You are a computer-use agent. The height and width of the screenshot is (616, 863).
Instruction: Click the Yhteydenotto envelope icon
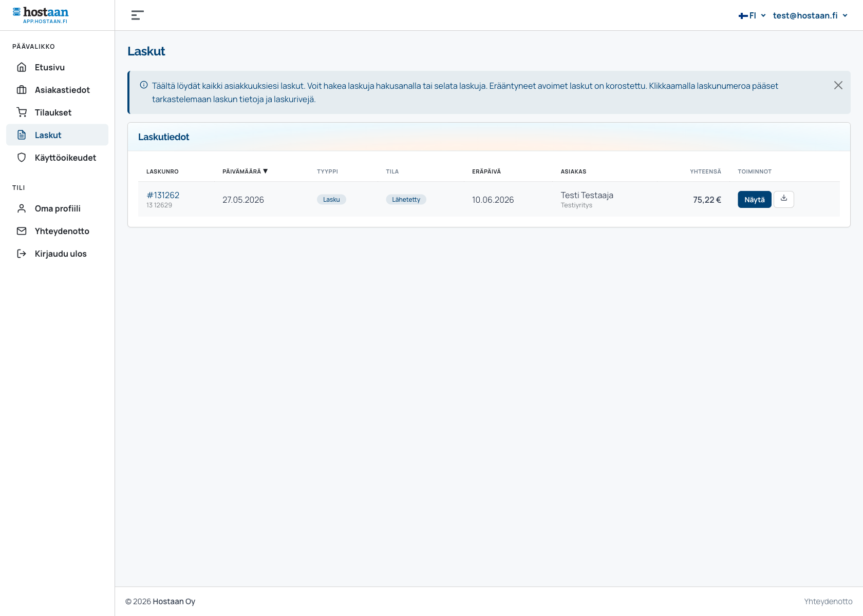(22, 231)
